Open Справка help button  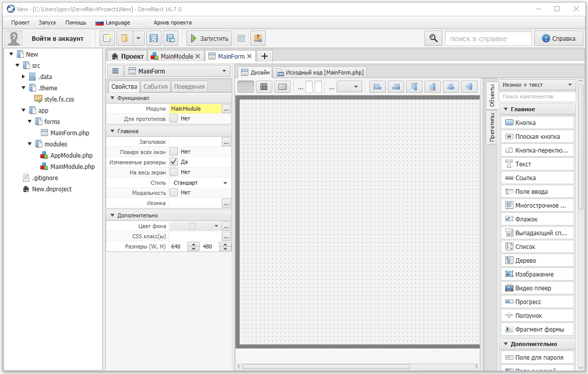click(x=559, y=39)
